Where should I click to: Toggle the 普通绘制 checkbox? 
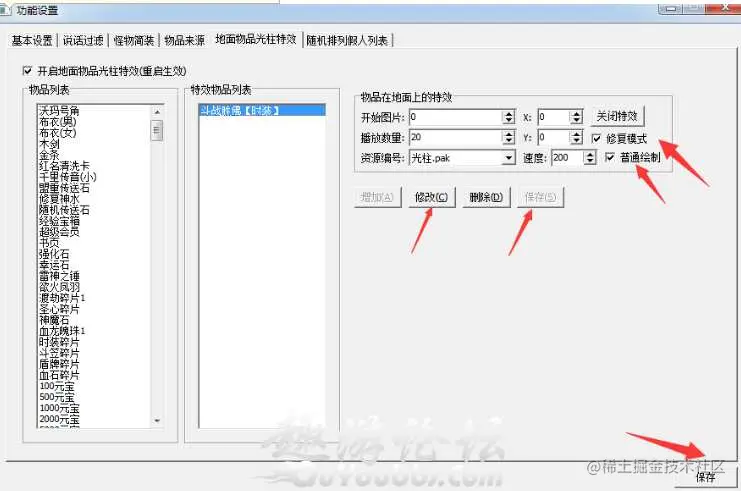(610, 157)
